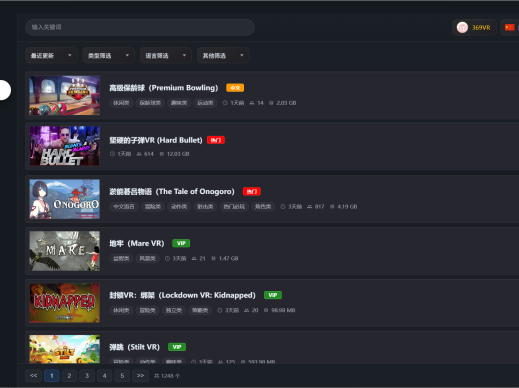Click the 运动类 tag under Premium Bowling
Image resolution: width=519 pixels, height=388 pixels.
tap(205, 103)
